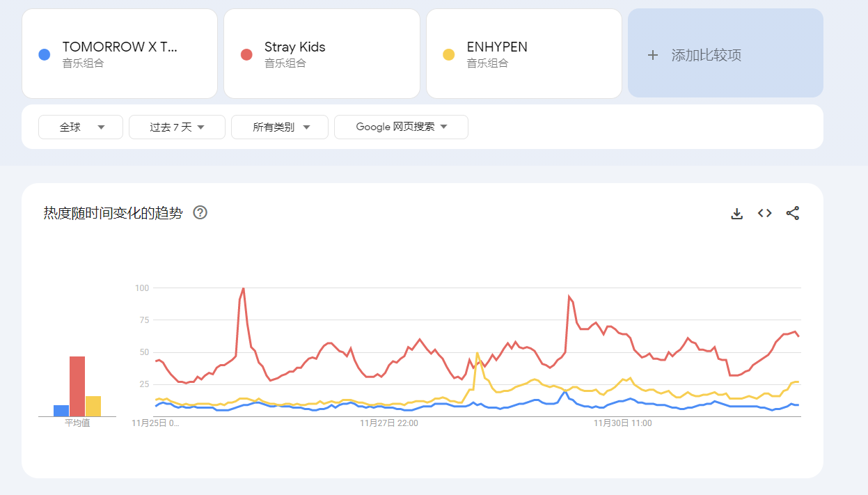This screenshot has width=868, height=495.
Task: Download the trend chart as CSV
Action: 736,214
